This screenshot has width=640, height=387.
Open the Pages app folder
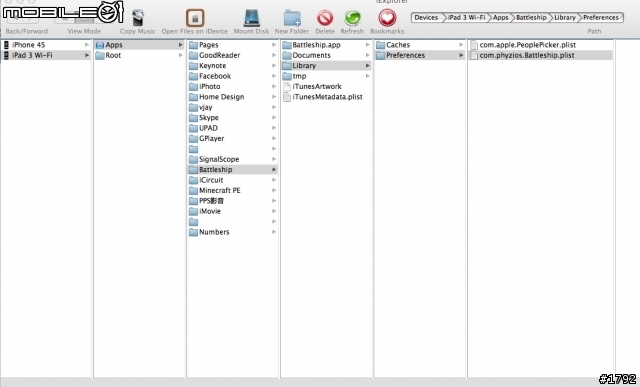pos(233,44)
